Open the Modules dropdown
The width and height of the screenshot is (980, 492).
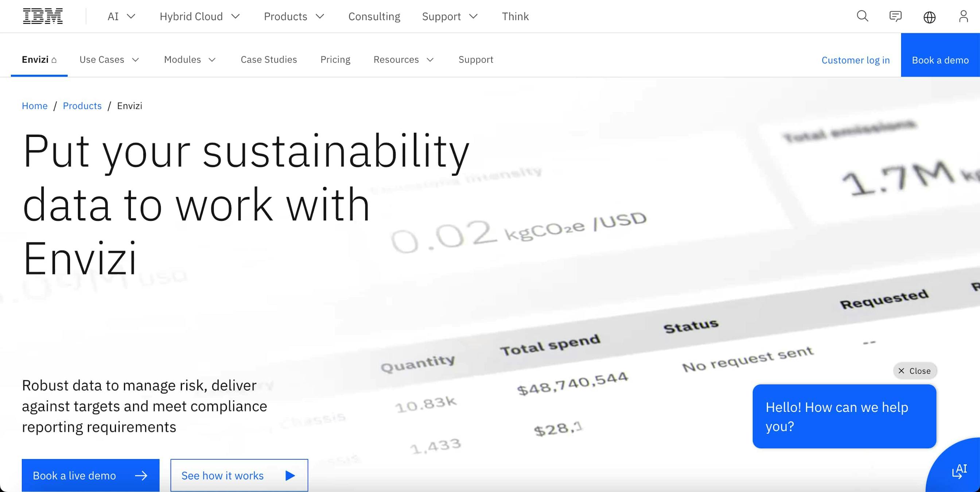tap(190, 59)
